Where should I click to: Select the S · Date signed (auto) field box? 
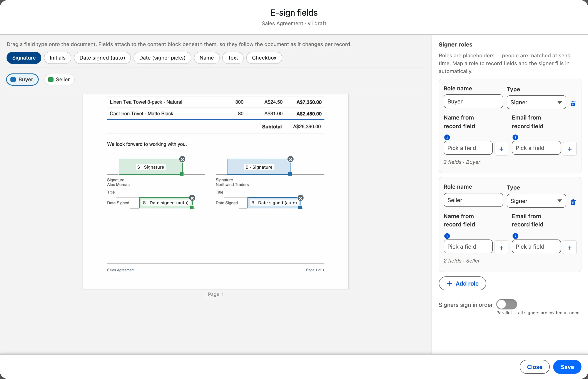point(166,203)
